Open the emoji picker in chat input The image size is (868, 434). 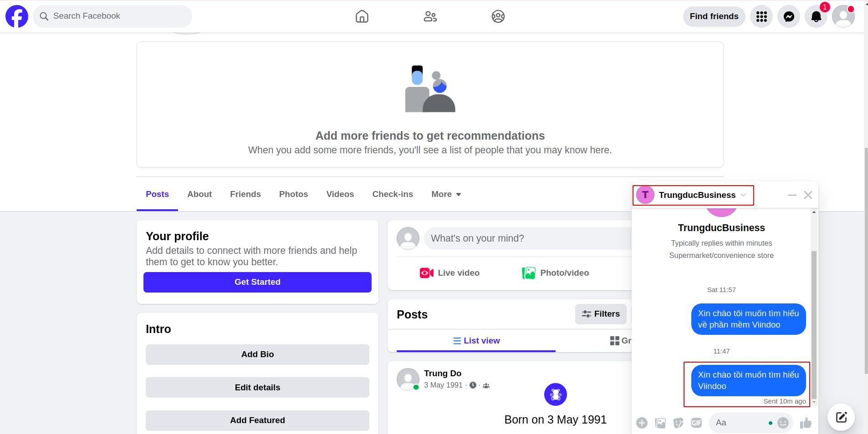783,423
